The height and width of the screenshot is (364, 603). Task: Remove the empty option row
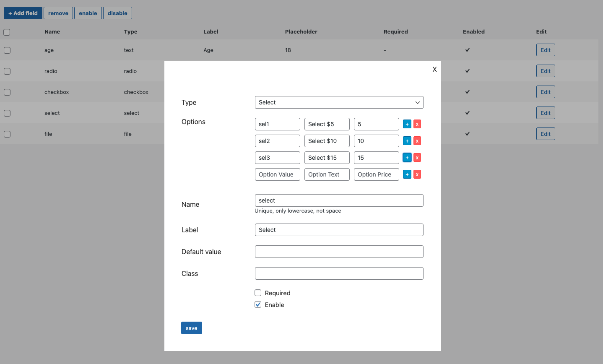[417, 174]
